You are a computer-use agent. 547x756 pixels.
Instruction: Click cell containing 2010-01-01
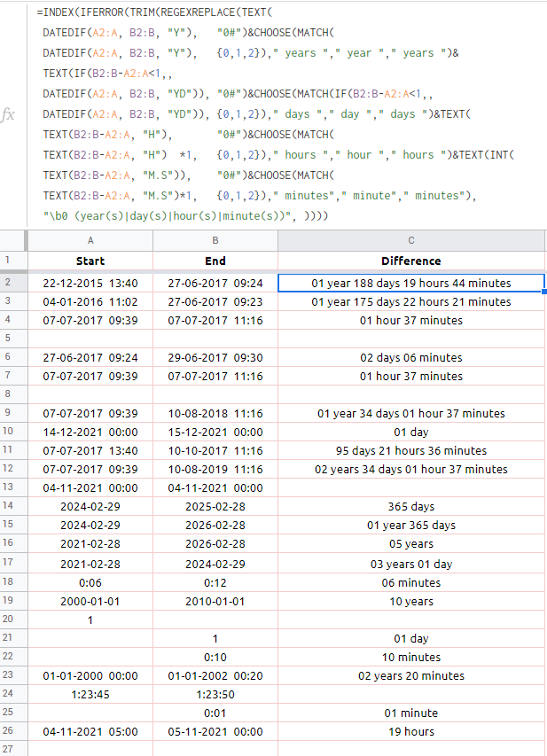pos(215,601)
